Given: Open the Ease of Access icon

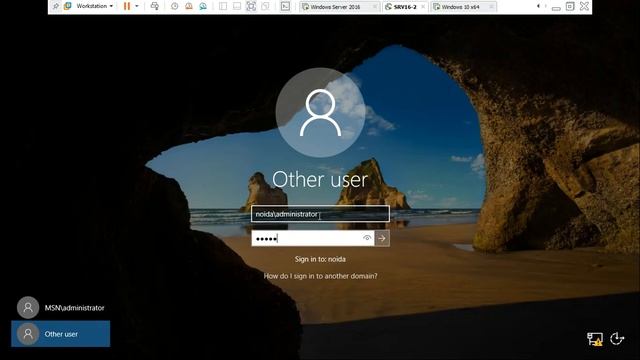Looking at the screenshot, I should 617,338.
